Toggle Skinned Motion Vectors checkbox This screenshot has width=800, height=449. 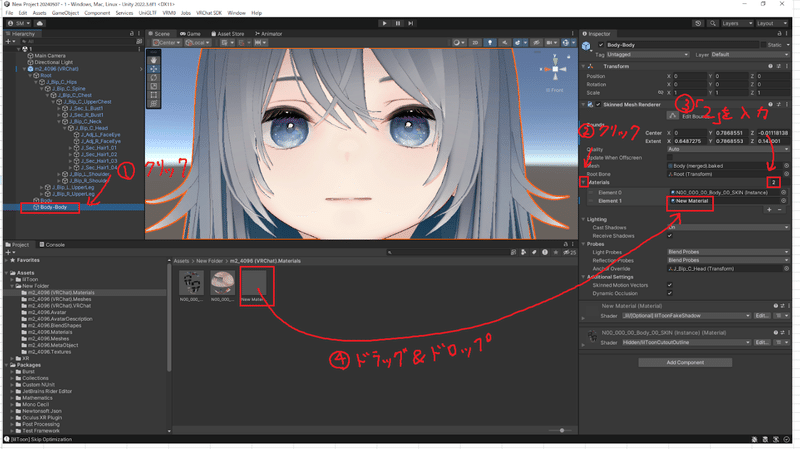(670, 285)
